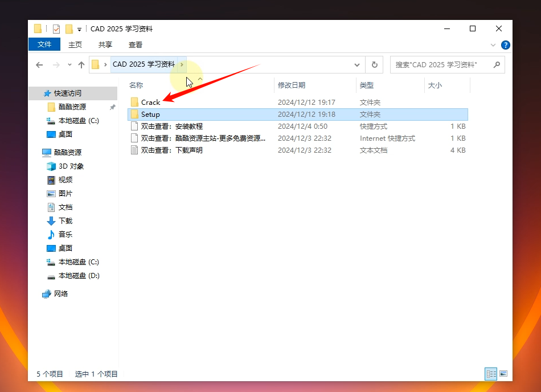The width and height of the screenshot is (541, 392).
Task: Expand the address bar history dropdown
Action: (x=357, y=65)
